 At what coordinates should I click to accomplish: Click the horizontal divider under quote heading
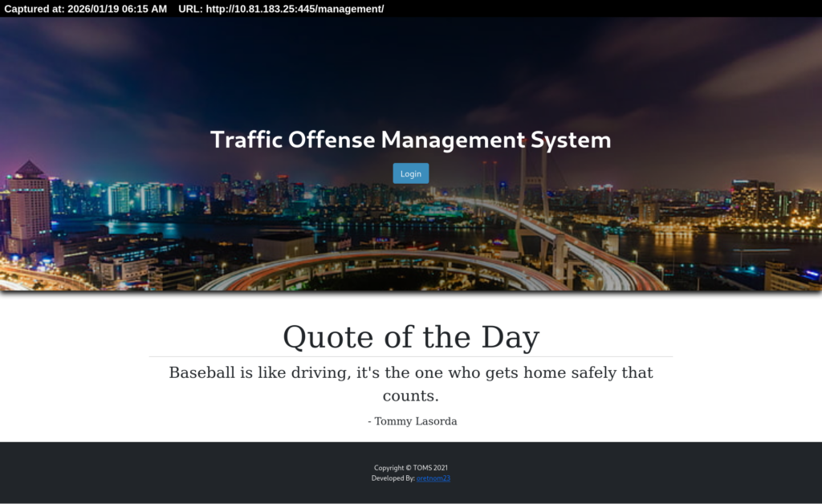click(x=410, y=356)
